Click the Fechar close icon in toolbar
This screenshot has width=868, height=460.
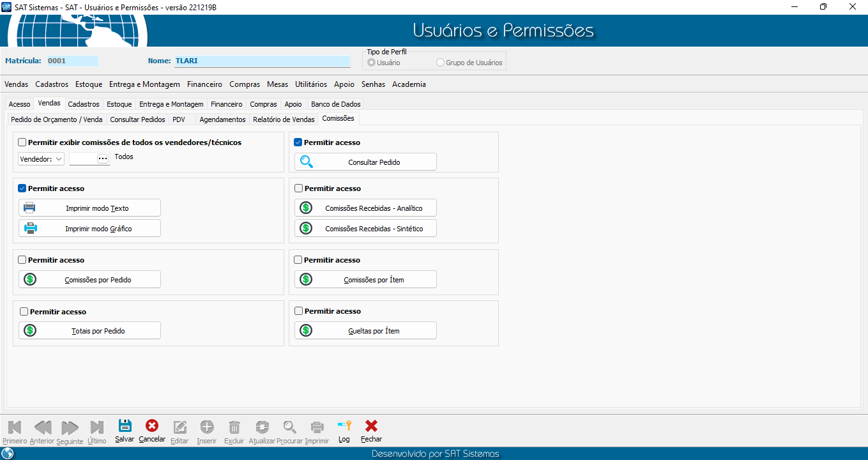[x=371, y=427]
